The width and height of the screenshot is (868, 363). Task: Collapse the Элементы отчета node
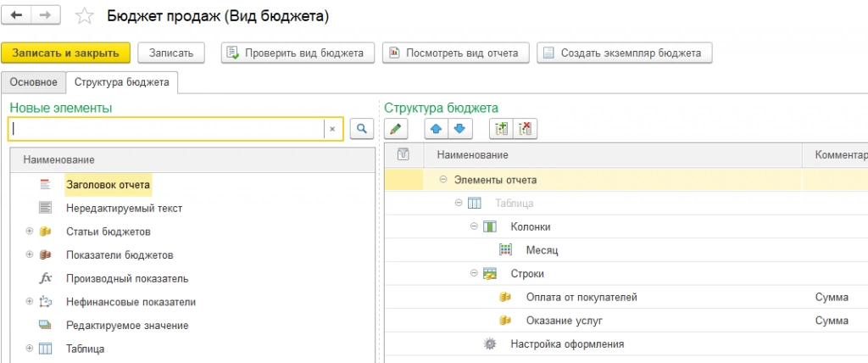coord(444,180)
